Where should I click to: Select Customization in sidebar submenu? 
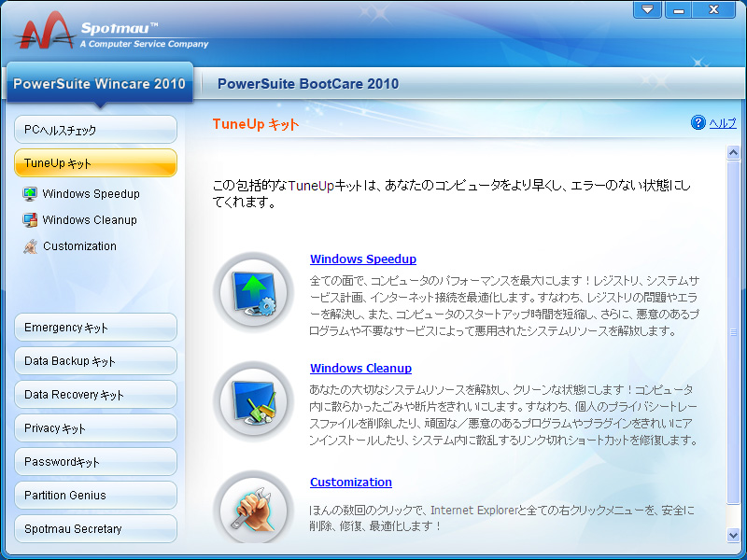(79, 246)
